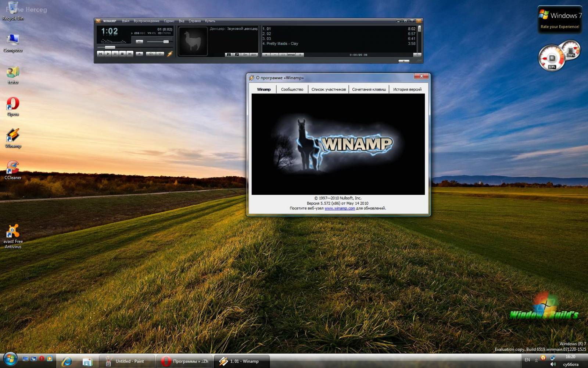Adjust Winamp volume slider
588x368 pixels.
pyautogui.click(x=166, y=42)
